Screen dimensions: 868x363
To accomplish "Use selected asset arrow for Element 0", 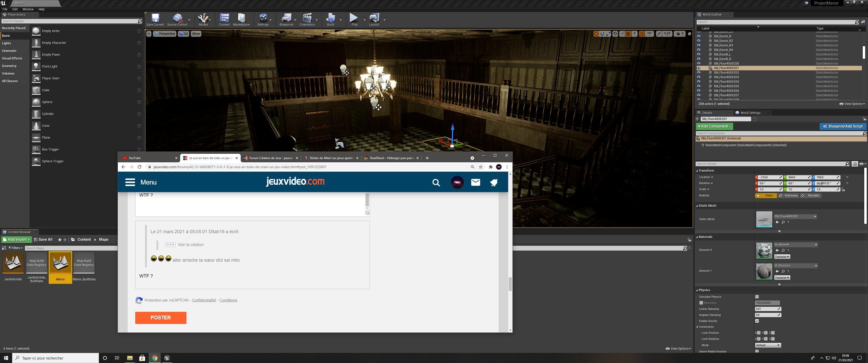I will coord(777,250).
